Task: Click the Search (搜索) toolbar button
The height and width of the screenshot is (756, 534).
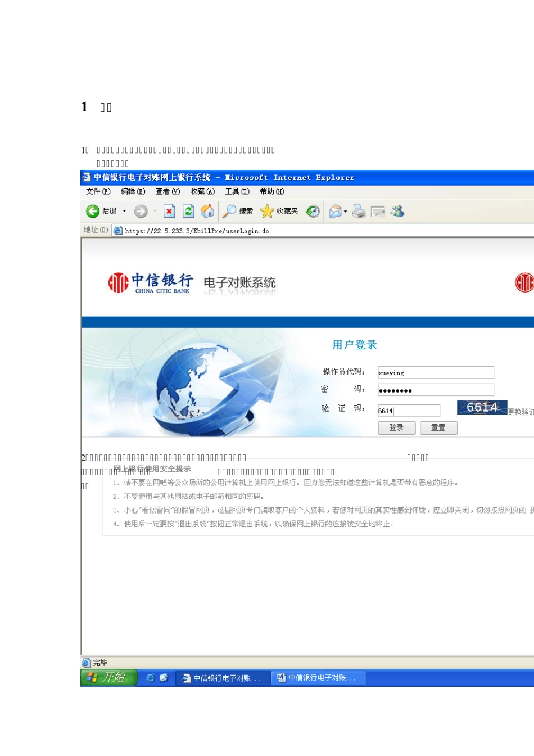Action: 238,211
